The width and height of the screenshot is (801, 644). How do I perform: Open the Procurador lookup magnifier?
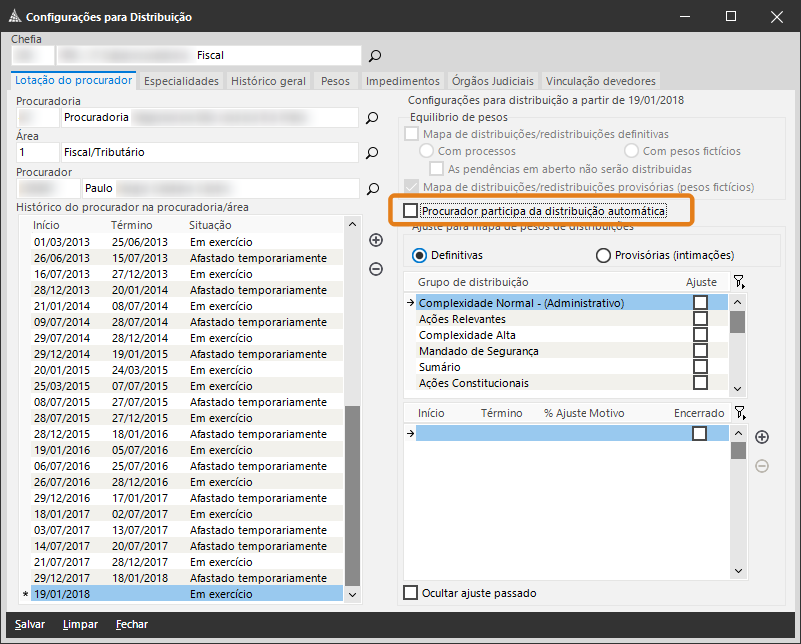pos(372,188)
